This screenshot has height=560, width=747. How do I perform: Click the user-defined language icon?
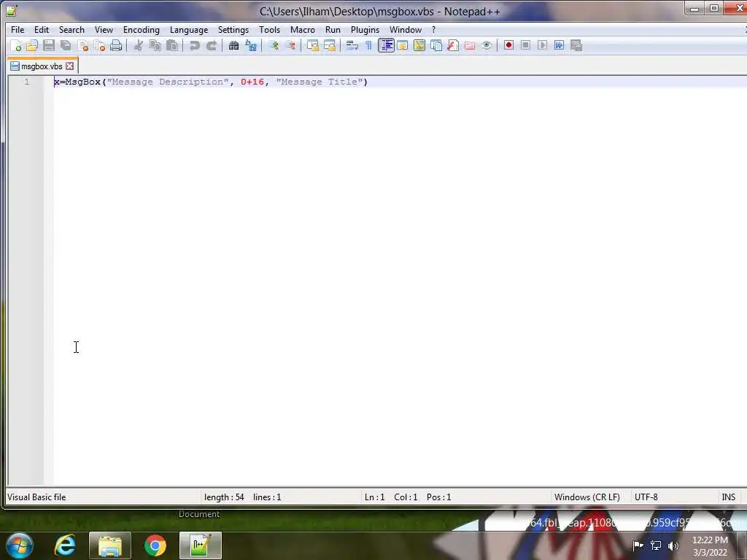point(403,46)
